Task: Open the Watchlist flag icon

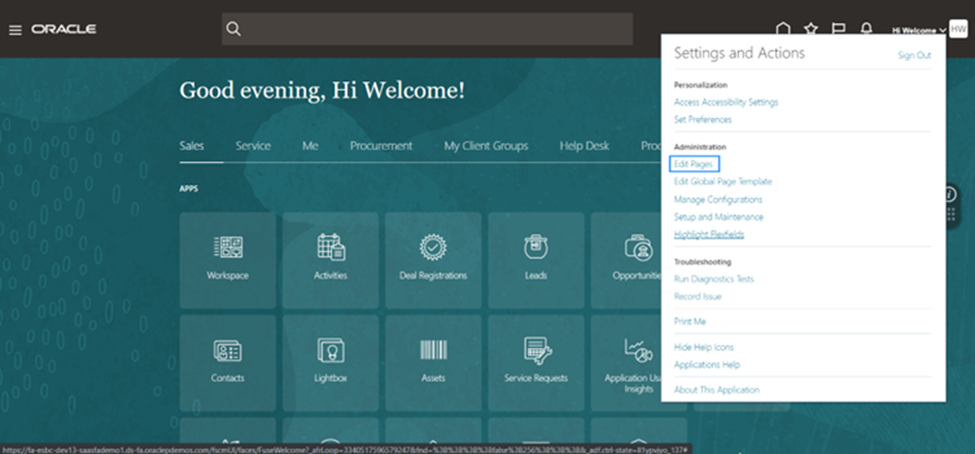Action: (838, 29)
